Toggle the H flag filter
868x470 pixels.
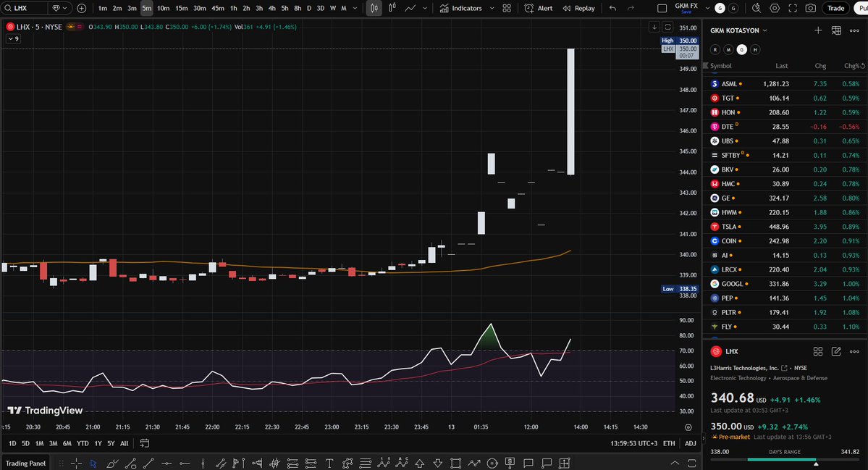(755, 50)
